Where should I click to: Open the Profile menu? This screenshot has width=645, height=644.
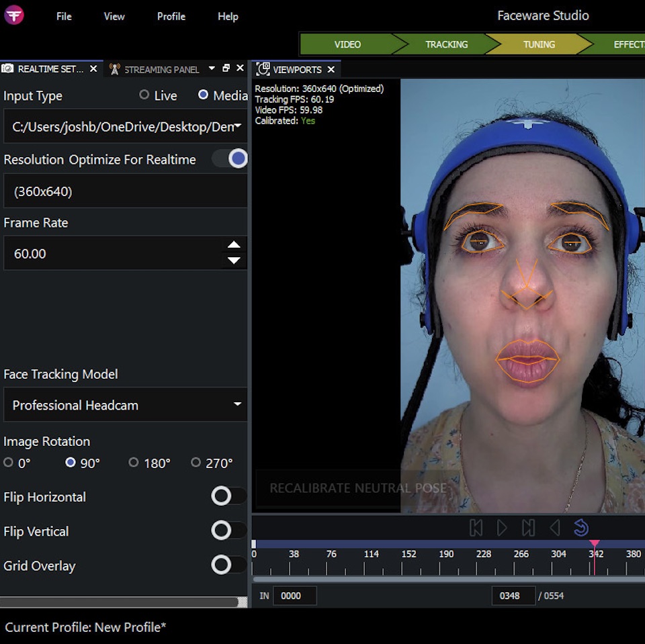[x=171, y=16]
